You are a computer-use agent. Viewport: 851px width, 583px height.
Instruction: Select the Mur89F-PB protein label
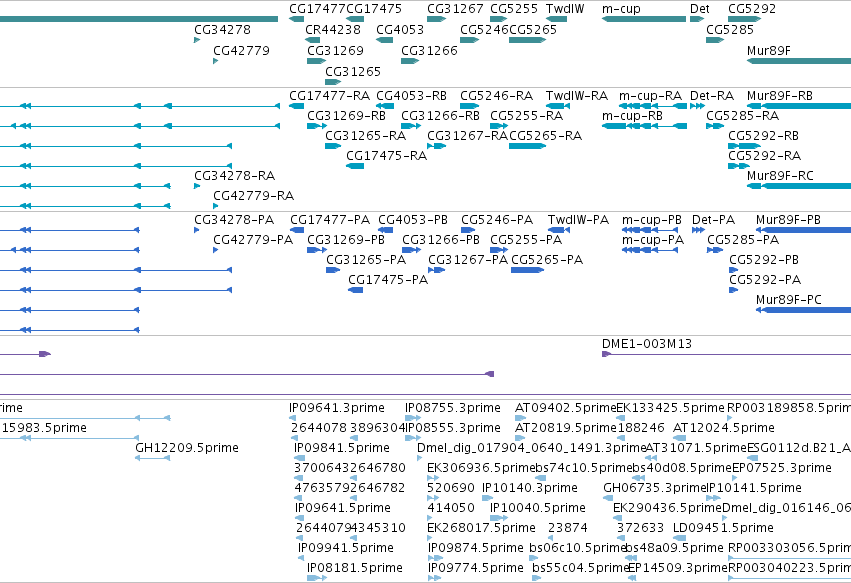(x=788, y=220)
